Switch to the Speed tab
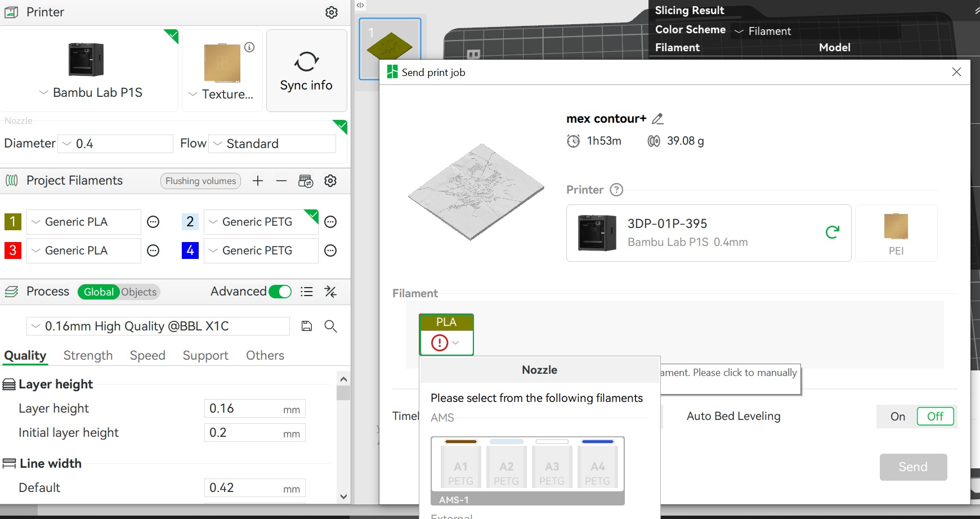The height and width of the screenshot is (519, 980). [147, 356]
